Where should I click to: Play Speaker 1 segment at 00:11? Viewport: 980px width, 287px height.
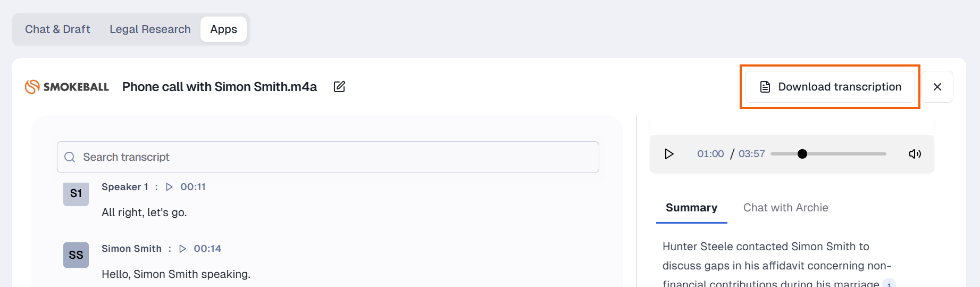click(x=170, y=187)
